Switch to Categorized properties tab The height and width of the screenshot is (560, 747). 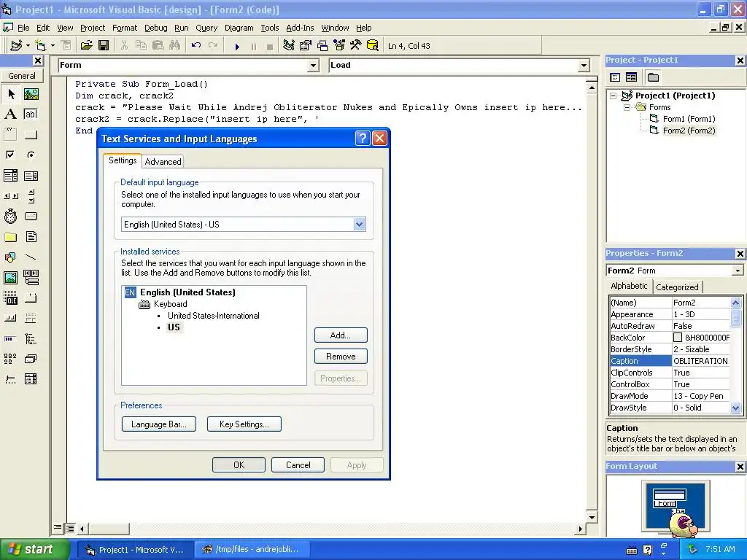677,287
